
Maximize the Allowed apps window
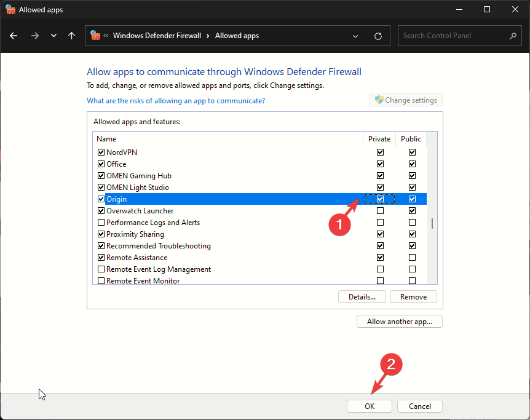tap(487, 9)
